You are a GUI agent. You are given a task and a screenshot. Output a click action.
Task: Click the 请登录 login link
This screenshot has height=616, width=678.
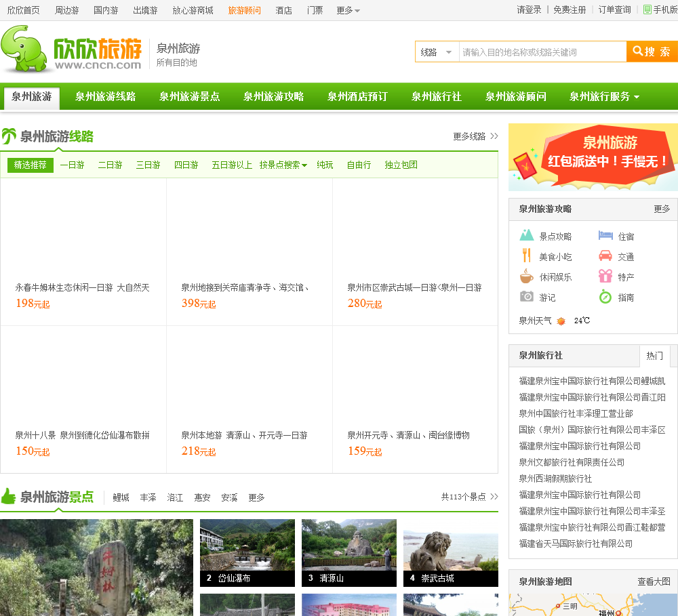pos(529,10)
